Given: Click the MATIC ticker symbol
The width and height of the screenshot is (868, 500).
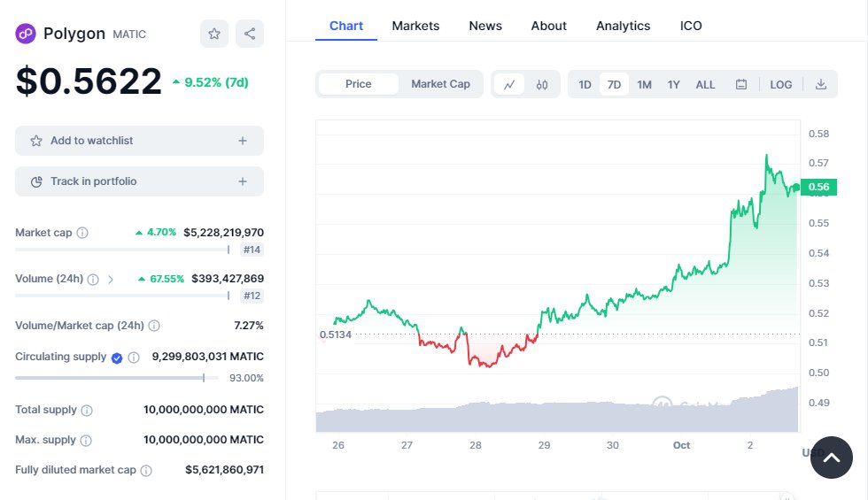Looking at the screenshot, I should pyautogui.click(x=129, y=35).
